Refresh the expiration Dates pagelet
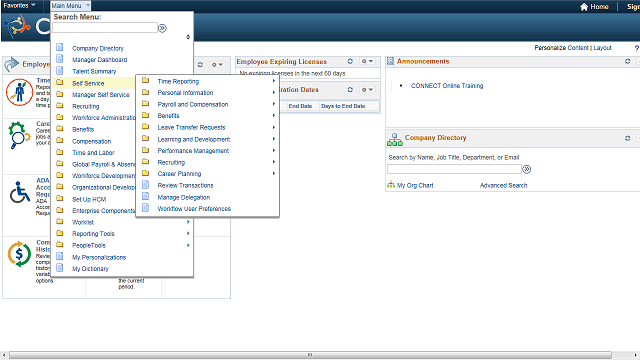 tap(350, 89)
